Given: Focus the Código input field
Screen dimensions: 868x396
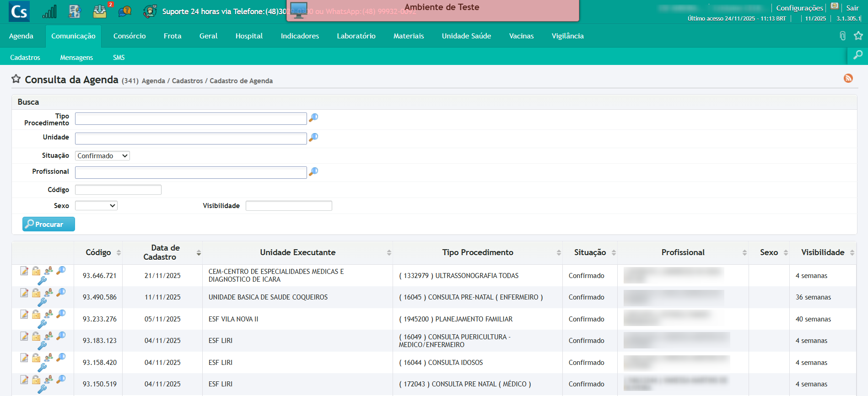Looking at the screenshot, I should [118, 190].
